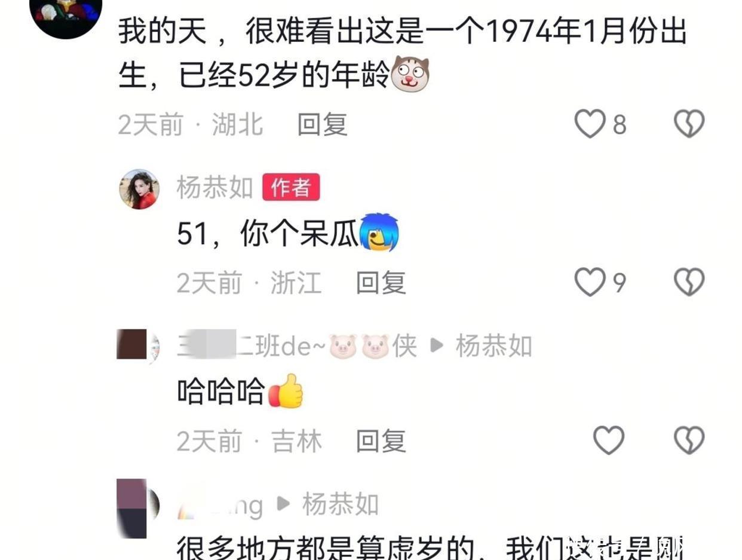Like the Hubei comment with 8 likes
The height and width of the screenshot is (560, 742).
590,124
